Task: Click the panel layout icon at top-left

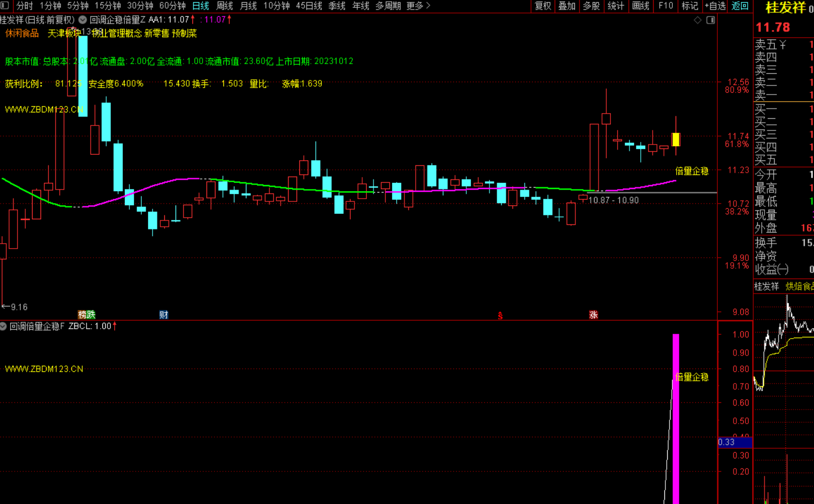Action: (5, 6)
